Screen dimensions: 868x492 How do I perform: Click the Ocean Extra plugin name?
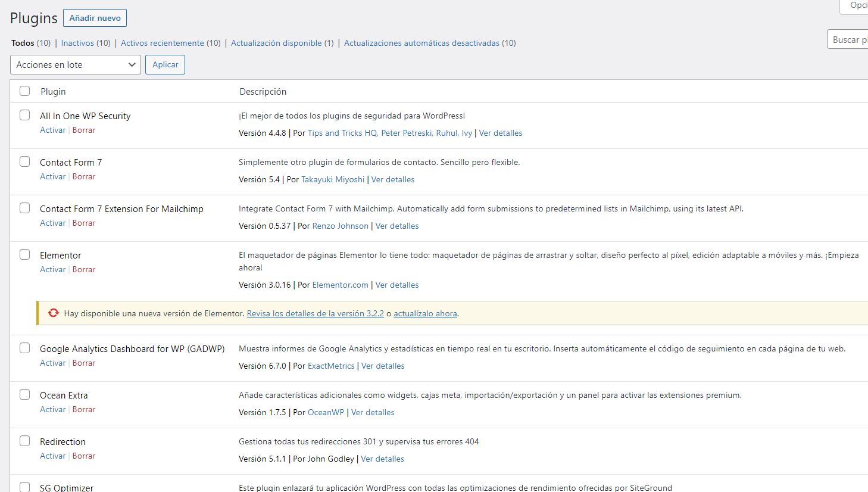64,395
